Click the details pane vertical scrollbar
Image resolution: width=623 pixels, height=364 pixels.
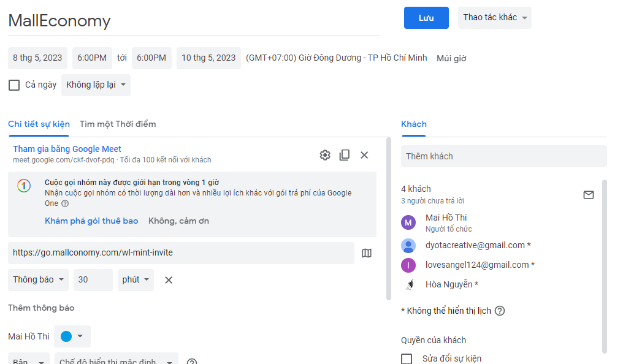pyautogui.click(x=389, y=218)
